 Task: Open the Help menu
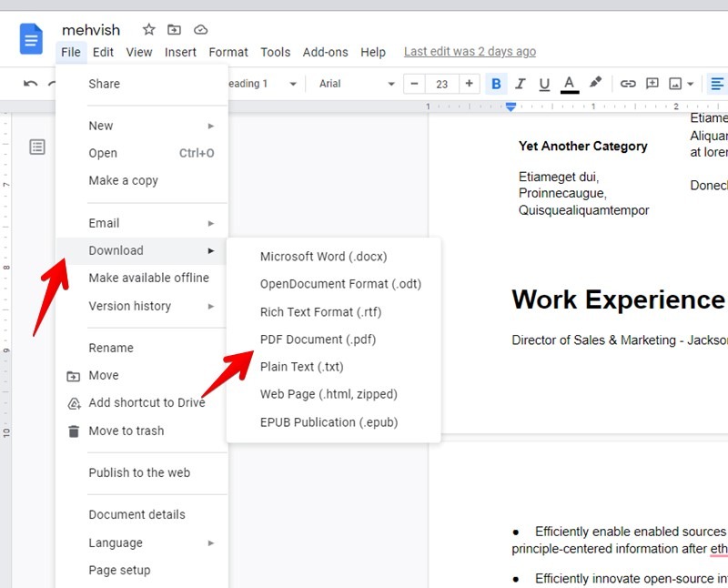click(x=373, y=52)
